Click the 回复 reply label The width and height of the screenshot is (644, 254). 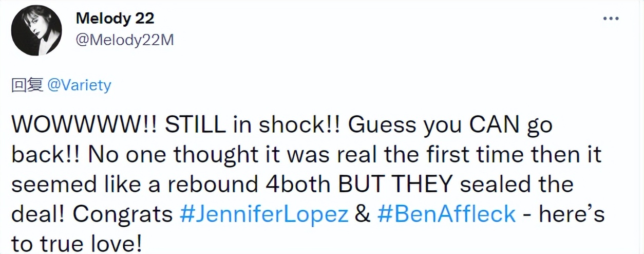coord(27,85)
